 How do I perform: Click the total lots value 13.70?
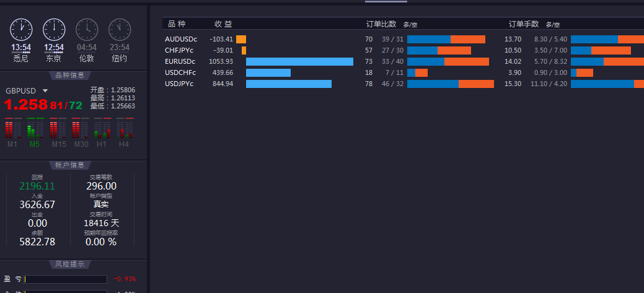pos(513,40)
